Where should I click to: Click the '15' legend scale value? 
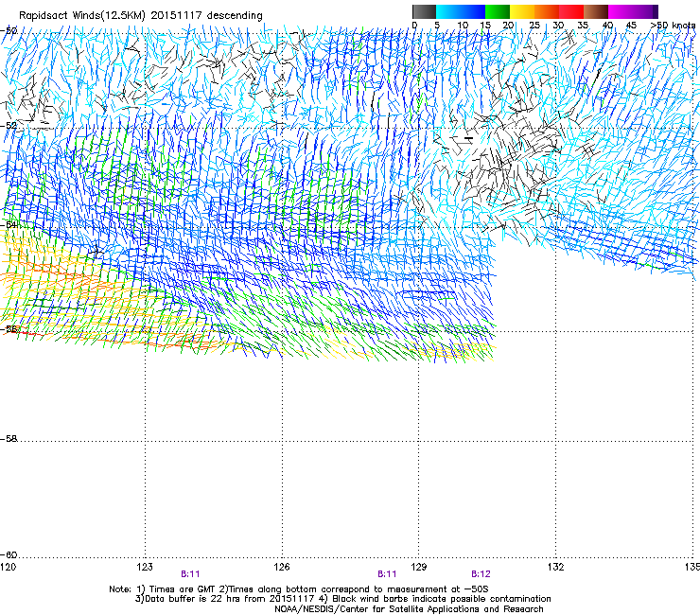pos(485,26)
